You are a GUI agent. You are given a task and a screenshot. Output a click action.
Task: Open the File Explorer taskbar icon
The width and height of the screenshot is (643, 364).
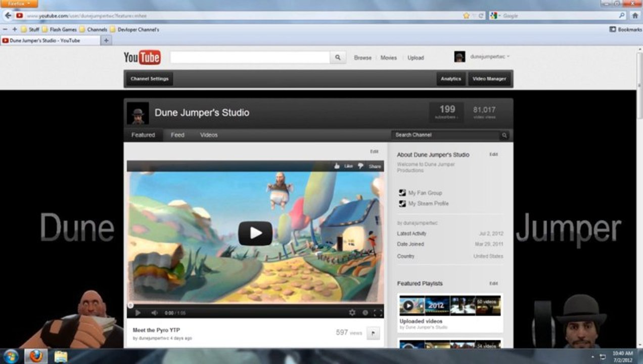pos(61,356)
